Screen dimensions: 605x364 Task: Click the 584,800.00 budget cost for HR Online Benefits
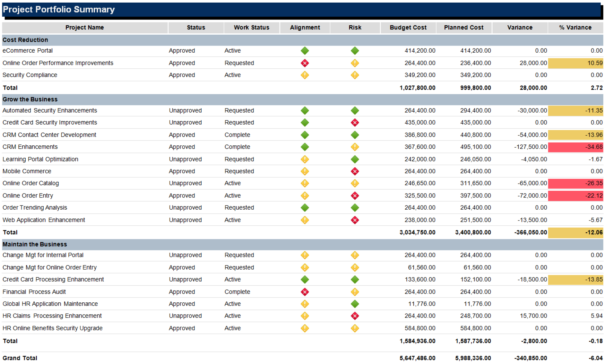click(420, 328)
